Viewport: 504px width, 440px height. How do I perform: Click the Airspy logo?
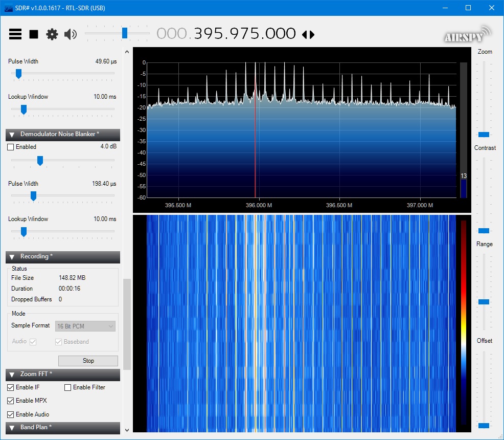(x=468, y=35)
